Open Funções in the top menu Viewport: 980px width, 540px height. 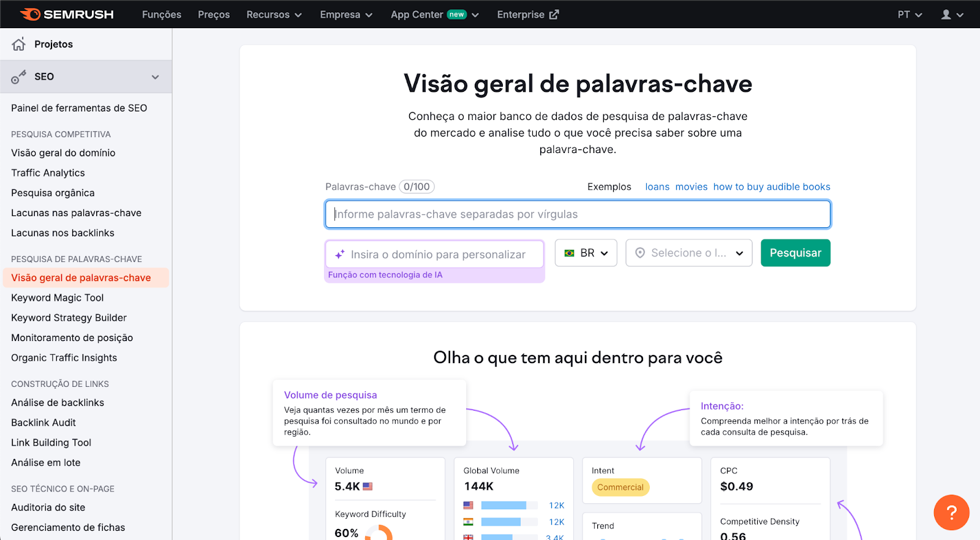pos(162,15)
